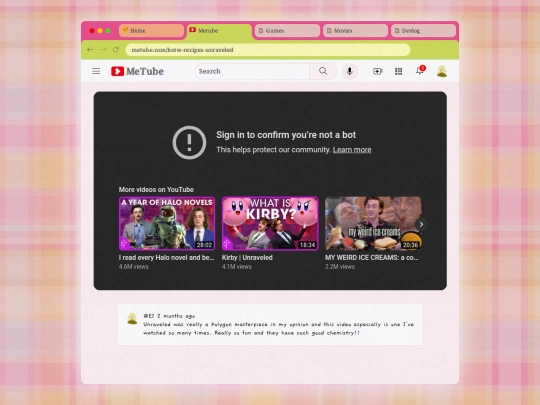Switch to the Movies tab
The height and width of the screenshot is (405, 540).
[x=355, y=31]
